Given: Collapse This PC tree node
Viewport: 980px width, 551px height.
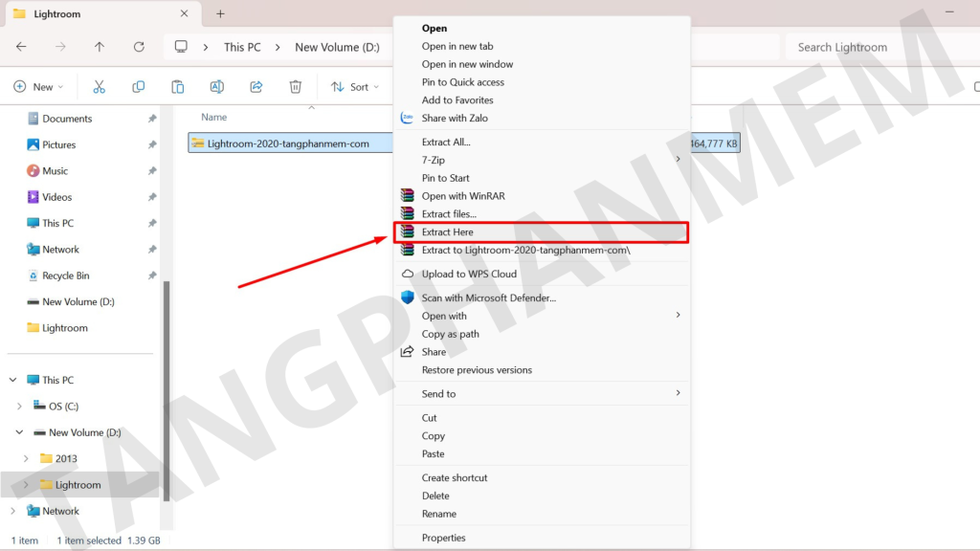Looking at the screenshot, I should pos(13,380).
